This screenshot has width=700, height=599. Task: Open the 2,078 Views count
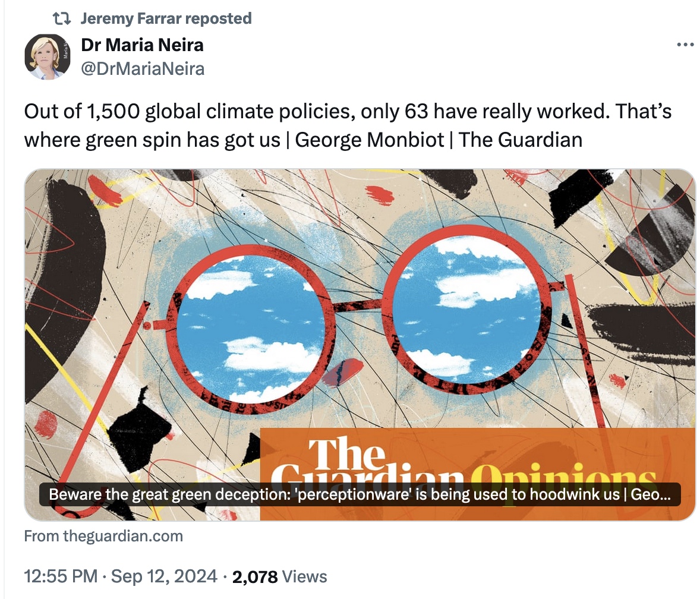coord(254,576)
